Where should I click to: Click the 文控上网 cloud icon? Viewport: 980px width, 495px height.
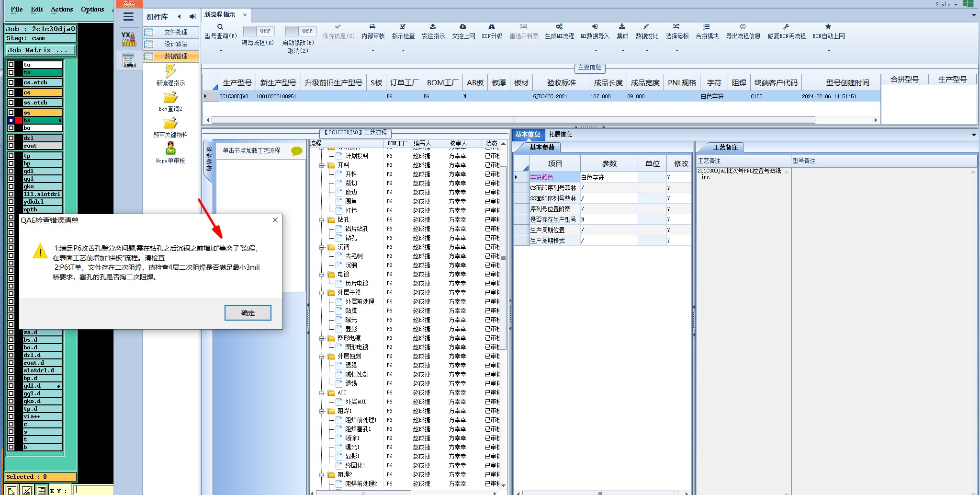coord(463,27)
